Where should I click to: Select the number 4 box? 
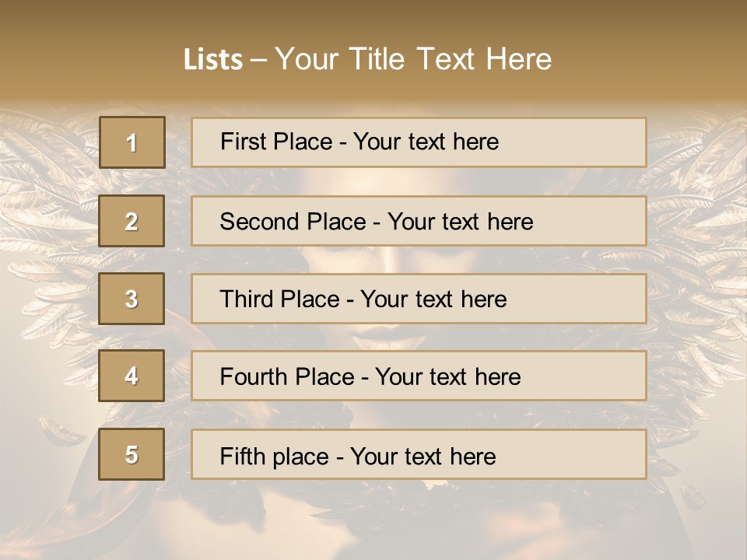(x=132, y=376)
